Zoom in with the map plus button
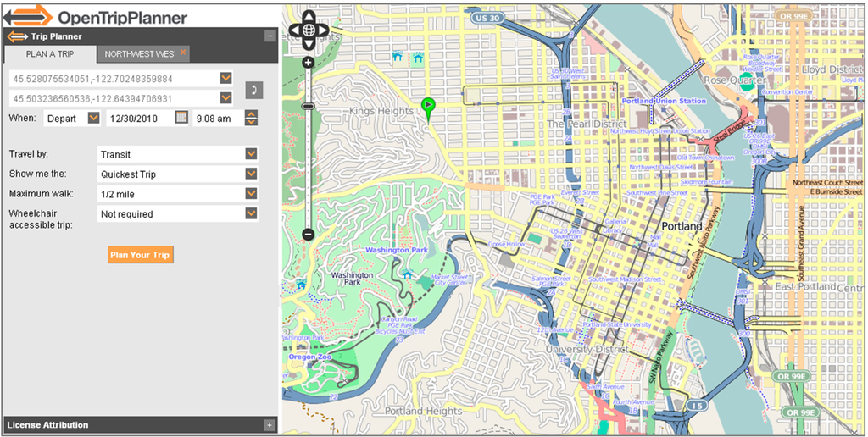868x437 pixels. (x=308, y=63)
